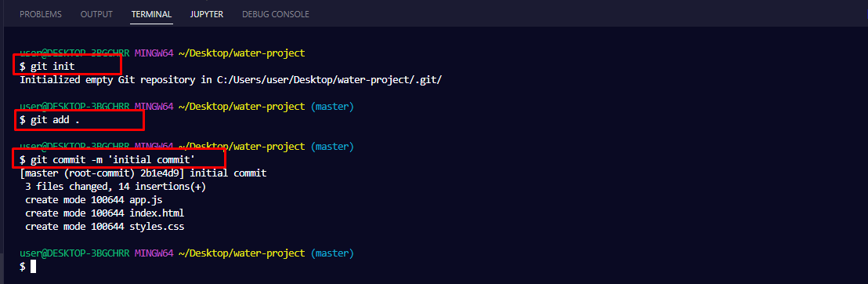Click index.html in the commit output
Viewport: 868px width, 284px height.
(x=157, y=213)
